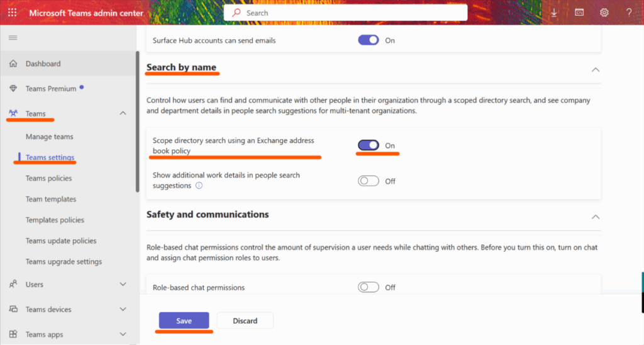644x345 pixels.
Task: Open the app launcher waffle icon
Action: click(x=13, y=13)
